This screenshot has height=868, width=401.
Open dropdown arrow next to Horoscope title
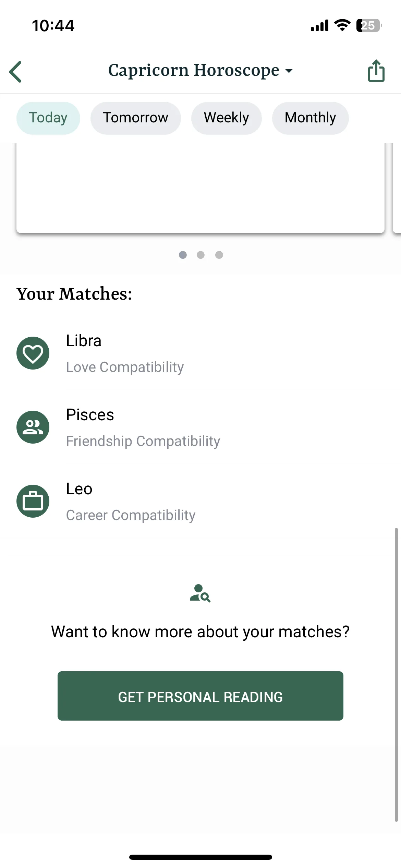point(289,71)
